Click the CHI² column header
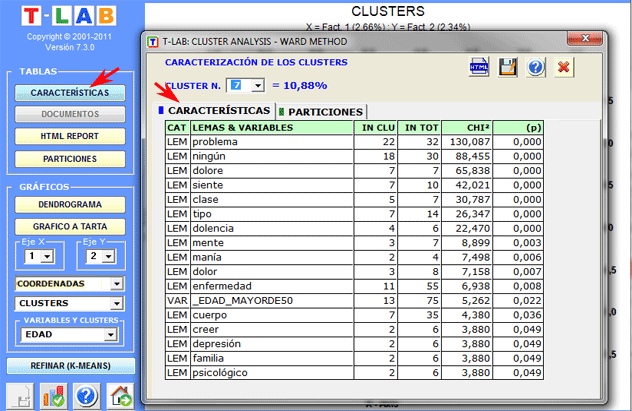 467,128
